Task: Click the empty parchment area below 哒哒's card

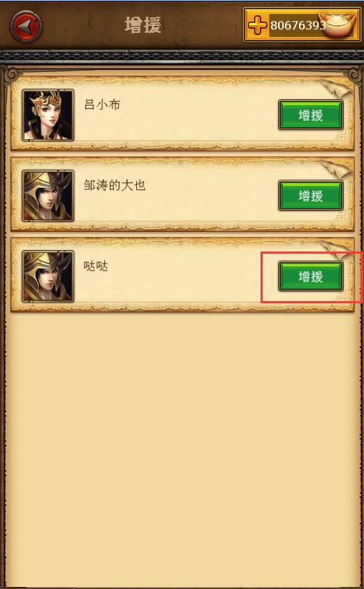Action: click(x=182, y=447)
